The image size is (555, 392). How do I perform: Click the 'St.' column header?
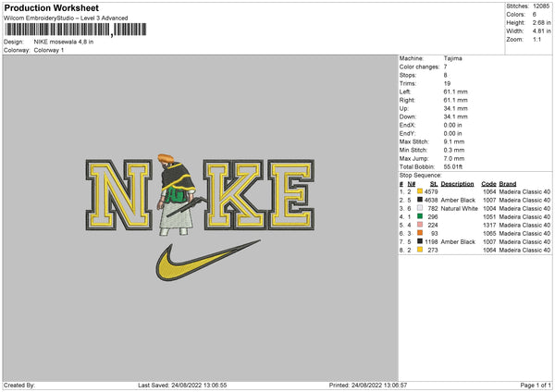434,184
